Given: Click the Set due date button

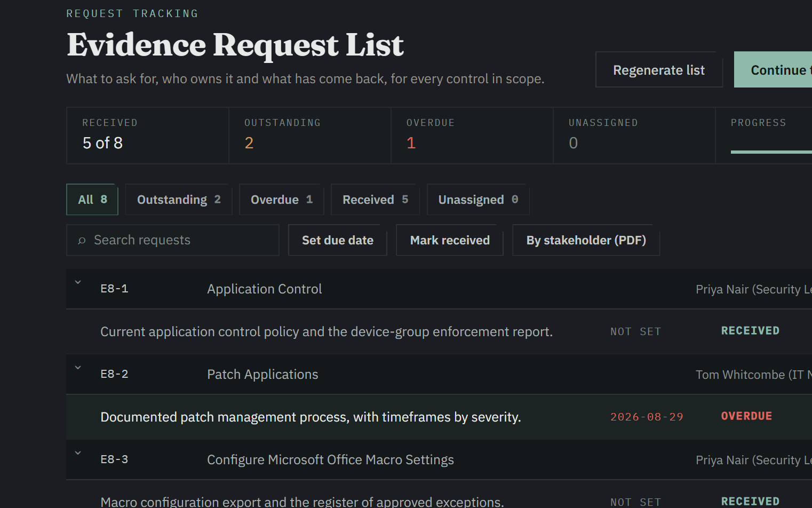Looking at the screenshot, I should [338, 240].
